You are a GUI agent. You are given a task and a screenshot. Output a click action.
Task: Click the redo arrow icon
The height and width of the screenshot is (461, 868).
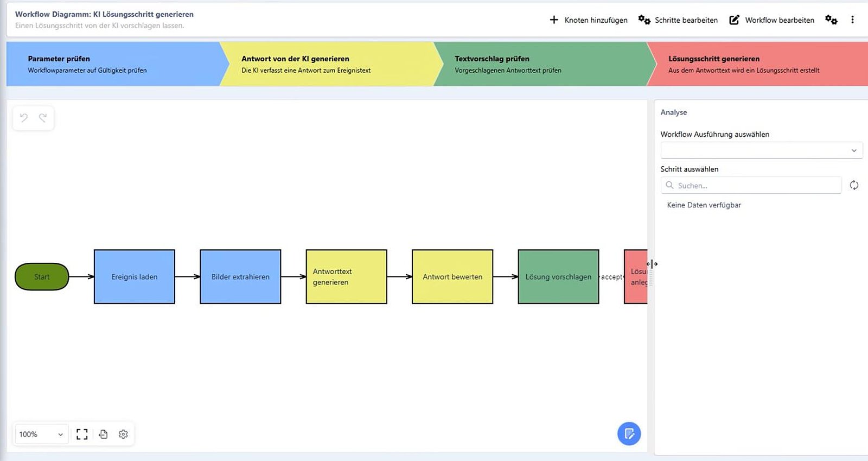[43, 117]
